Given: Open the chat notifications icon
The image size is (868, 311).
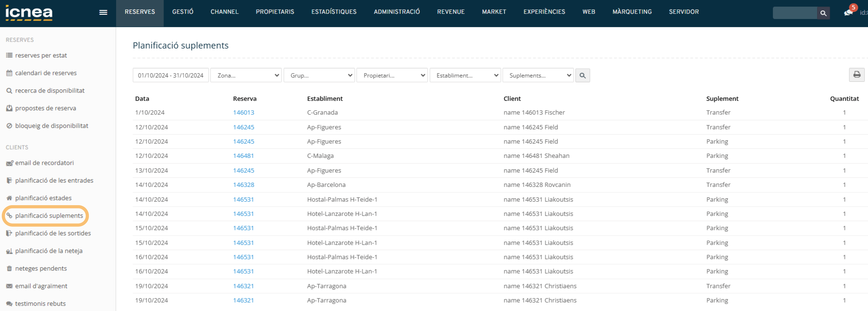Looking at the screenshot, I should point(848,13).
